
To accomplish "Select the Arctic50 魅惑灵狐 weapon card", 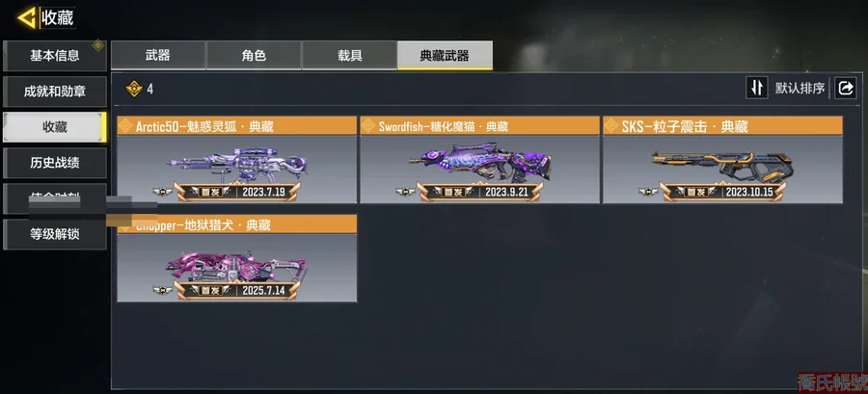I will click(x=237, y=160).
